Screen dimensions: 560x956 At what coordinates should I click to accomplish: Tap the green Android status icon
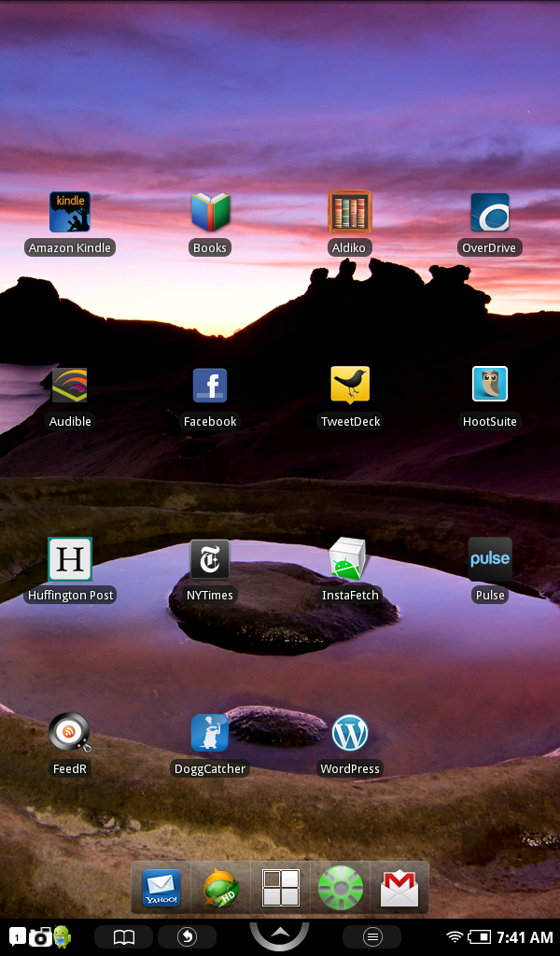click(63, 936)
